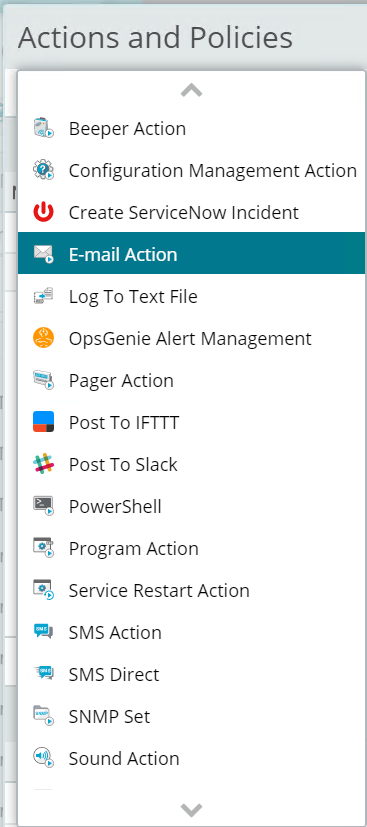Viewport: 367px width, 827px height.
Task: Choose Create ServiceNow Incident
Action: click(191, 213)
